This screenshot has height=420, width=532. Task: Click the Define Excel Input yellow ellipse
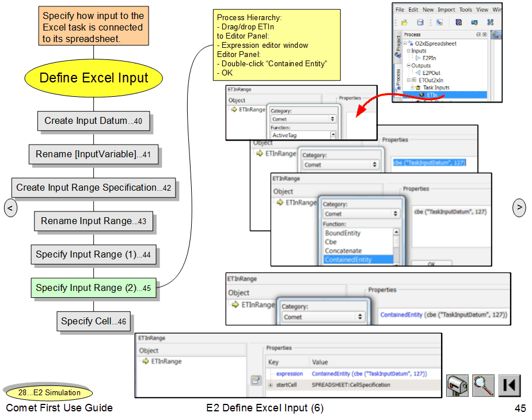(x=94, y=78)
